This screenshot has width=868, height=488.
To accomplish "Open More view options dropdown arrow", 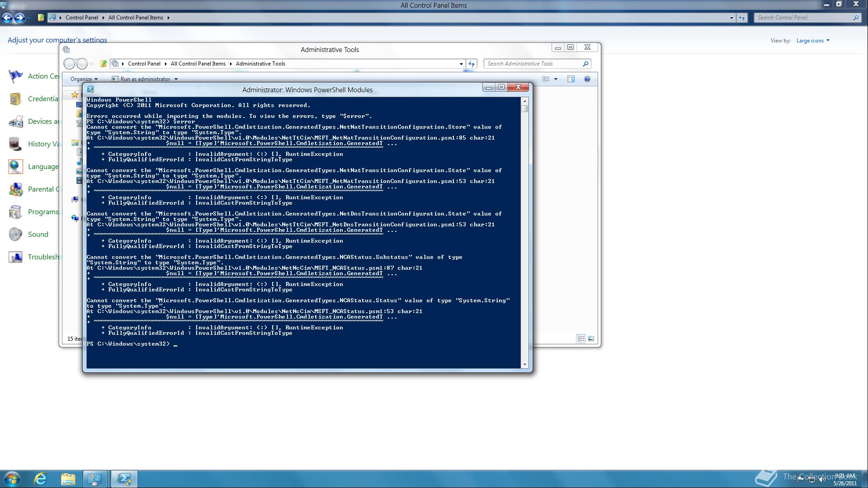I will pos(556,79).
